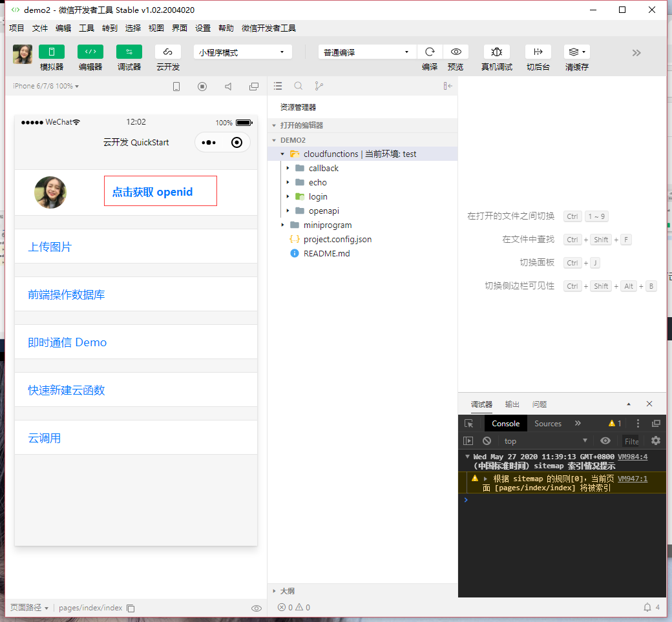The image size is (672, 622).
Task: Open the source control branch icon
Action: pyautogui.click(x=319, y=86)
